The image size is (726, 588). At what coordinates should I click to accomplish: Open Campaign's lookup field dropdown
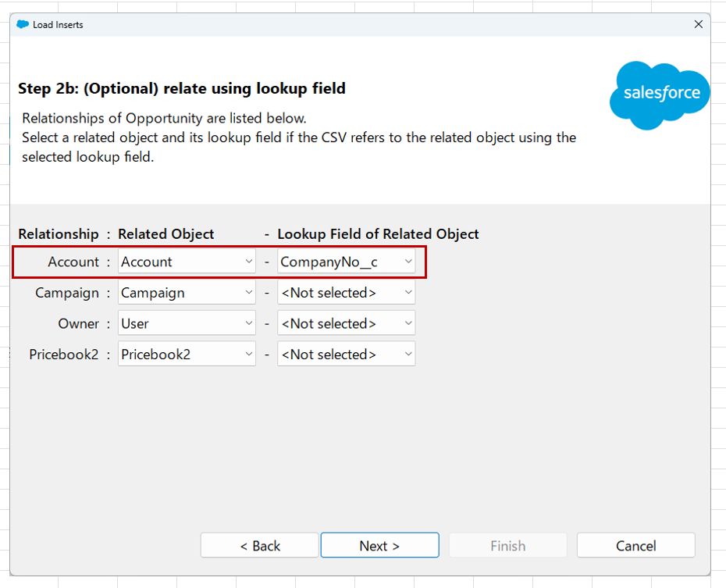coord(346,293)
